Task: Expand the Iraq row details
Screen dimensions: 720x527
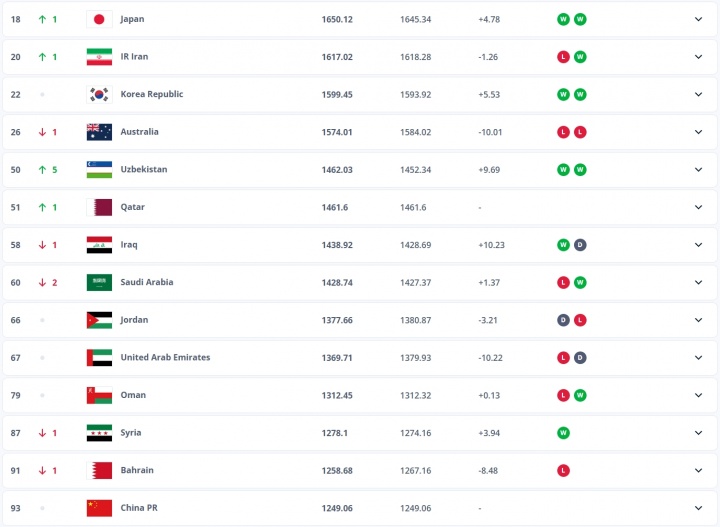Action: point(699,245)
